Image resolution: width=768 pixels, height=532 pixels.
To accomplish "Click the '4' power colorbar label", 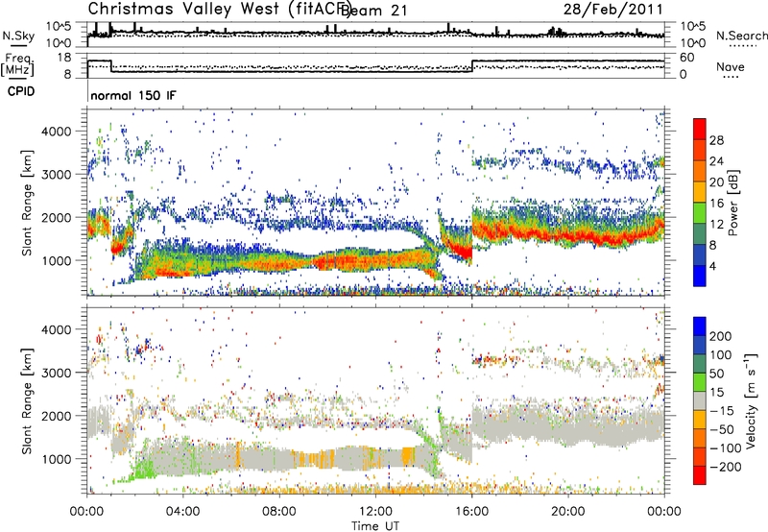I will tap(712, 266).
